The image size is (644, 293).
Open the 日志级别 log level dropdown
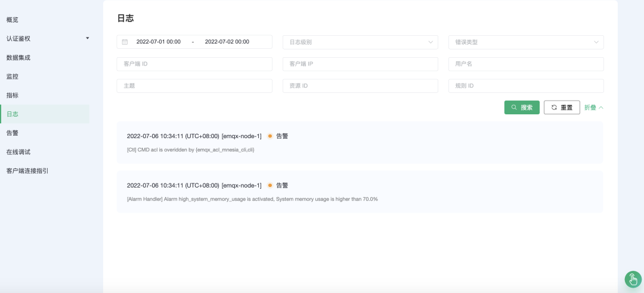[360, 42]
